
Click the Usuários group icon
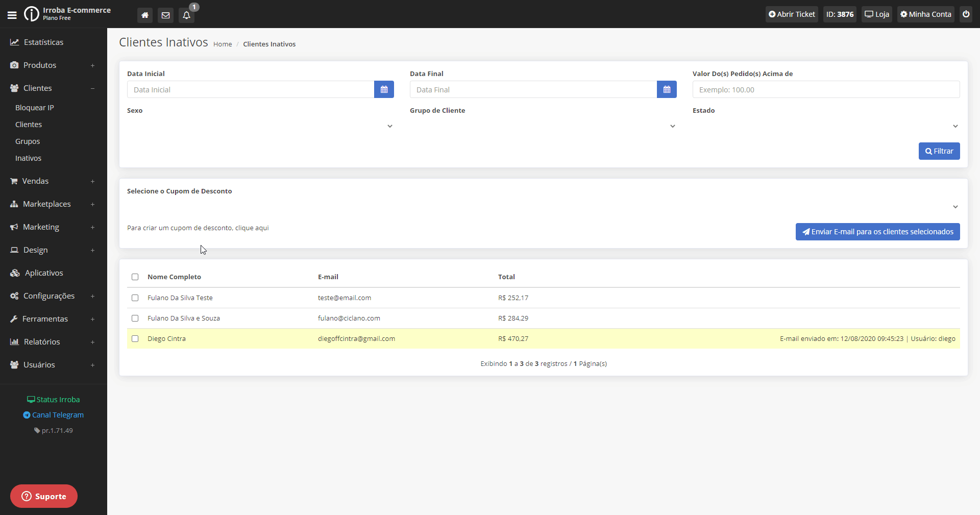tap(14, 365)
